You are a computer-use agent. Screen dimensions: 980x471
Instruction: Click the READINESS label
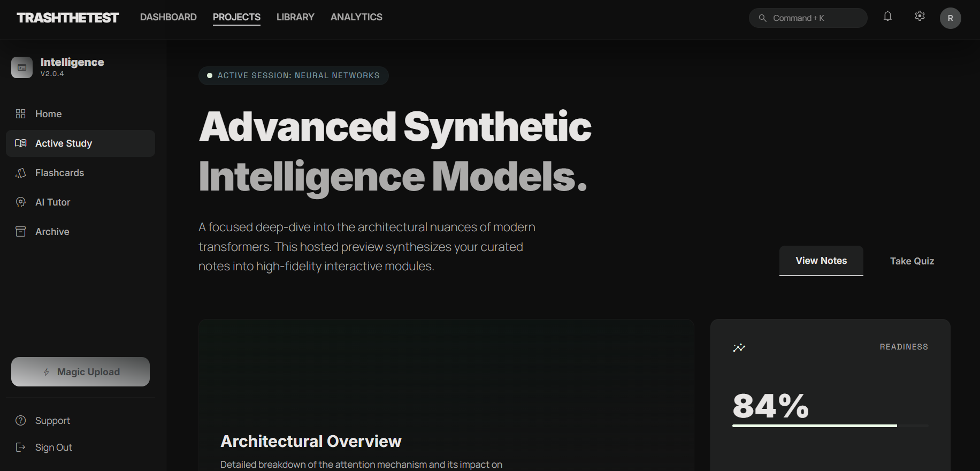904,347
